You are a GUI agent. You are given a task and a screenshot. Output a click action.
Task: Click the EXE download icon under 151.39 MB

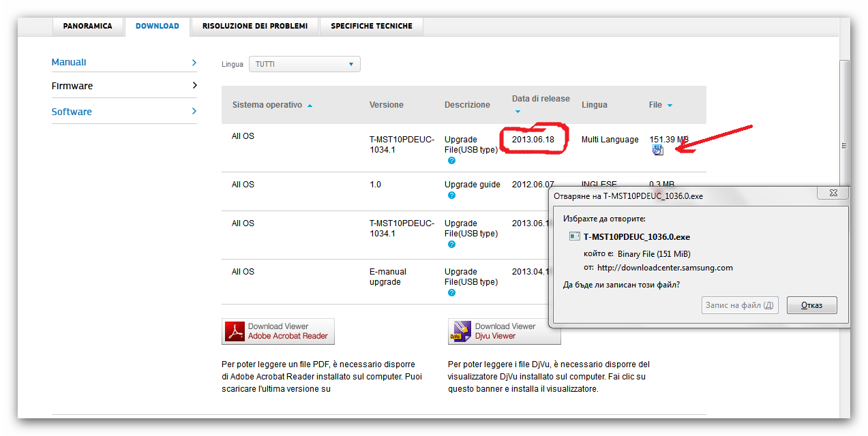657,150
